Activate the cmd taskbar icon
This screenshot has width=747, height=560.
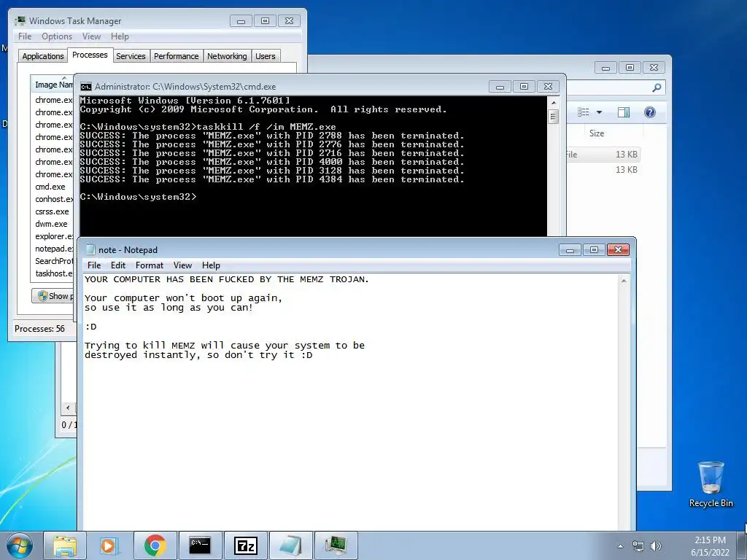pyautogui.click(x=200, y=545)
